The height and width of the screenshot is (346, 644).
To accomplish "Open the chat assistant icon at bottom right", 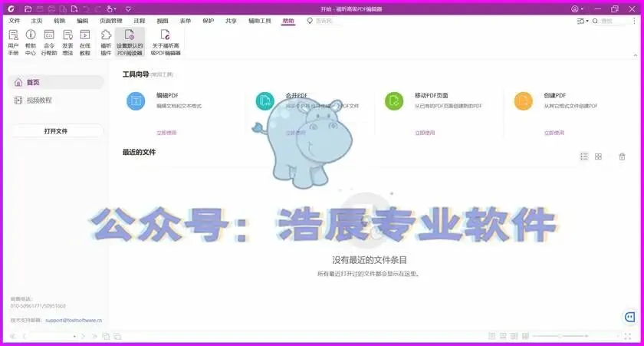I will [629, 317].
